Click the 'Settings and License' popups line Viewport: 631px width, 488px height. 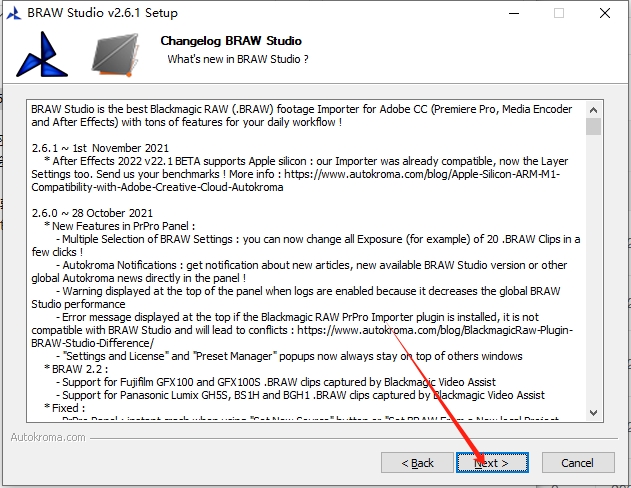coord(289,356)
